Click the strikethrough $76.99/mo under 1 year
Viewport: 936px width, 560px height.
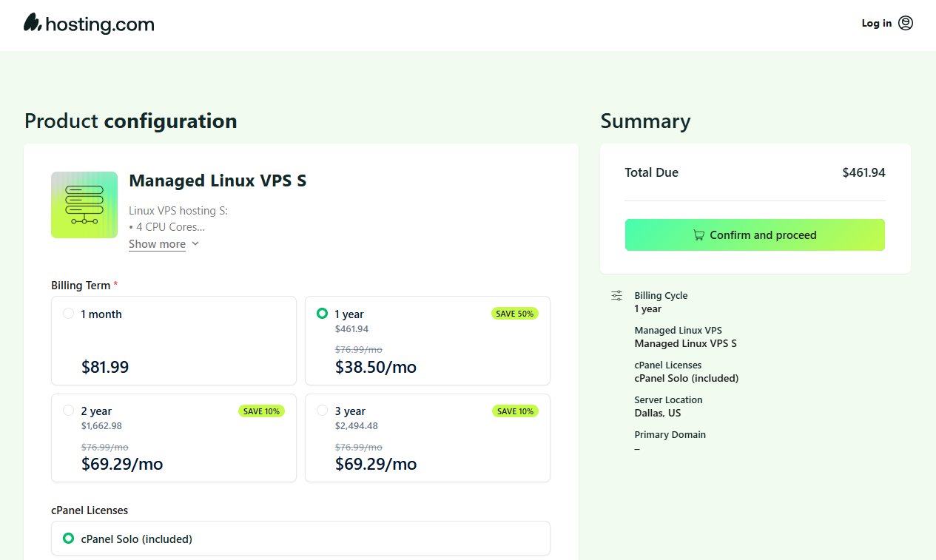click(358, 350)
